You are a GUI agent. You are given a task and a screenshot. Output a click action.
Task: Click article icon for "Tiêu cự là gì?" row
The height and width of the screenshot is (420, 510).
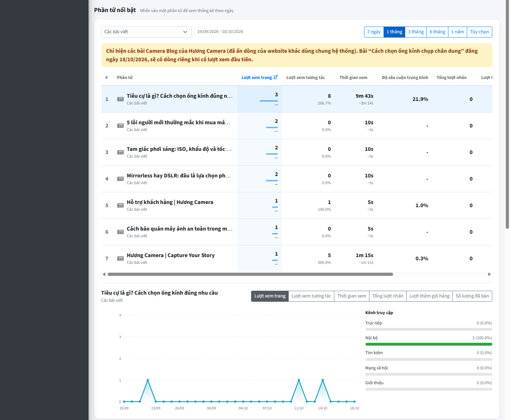click(120, 99)
